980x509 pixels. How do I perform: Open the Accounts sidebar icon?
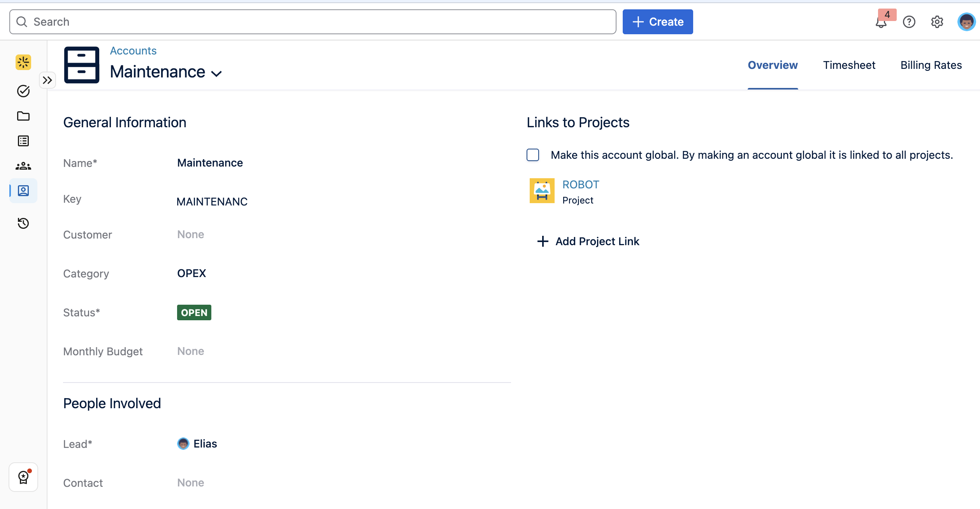click(23, 191)
